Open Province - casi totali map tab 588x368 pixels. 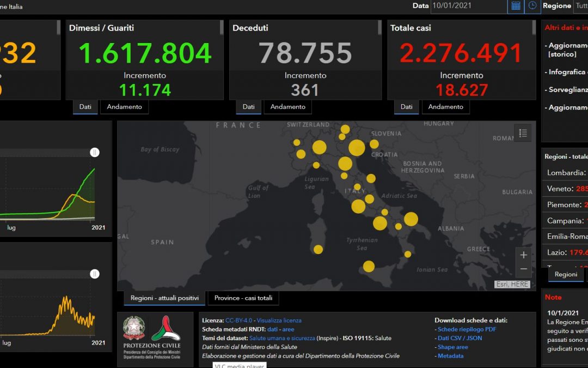[x=243, y=298]
